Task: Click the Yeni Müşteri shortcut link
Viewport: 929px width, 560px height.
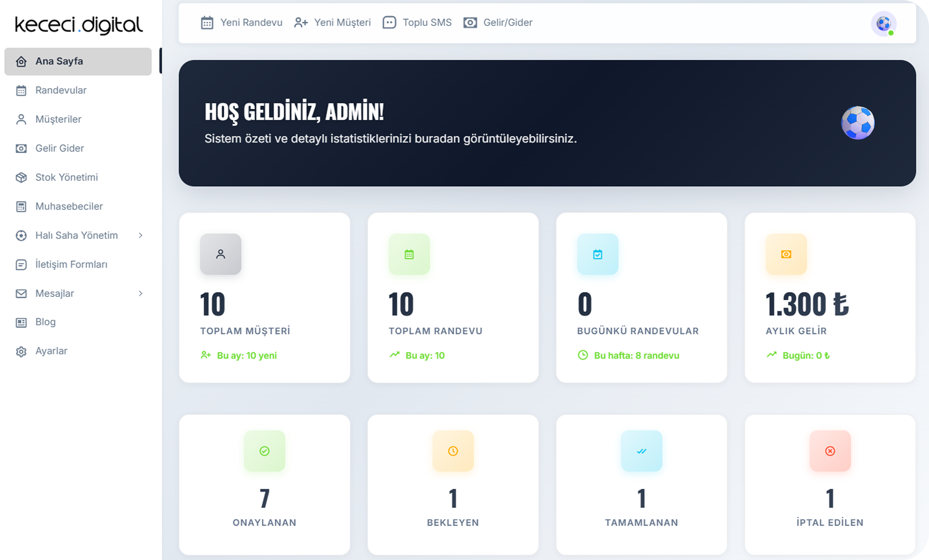Action: [x=332, y=23]
